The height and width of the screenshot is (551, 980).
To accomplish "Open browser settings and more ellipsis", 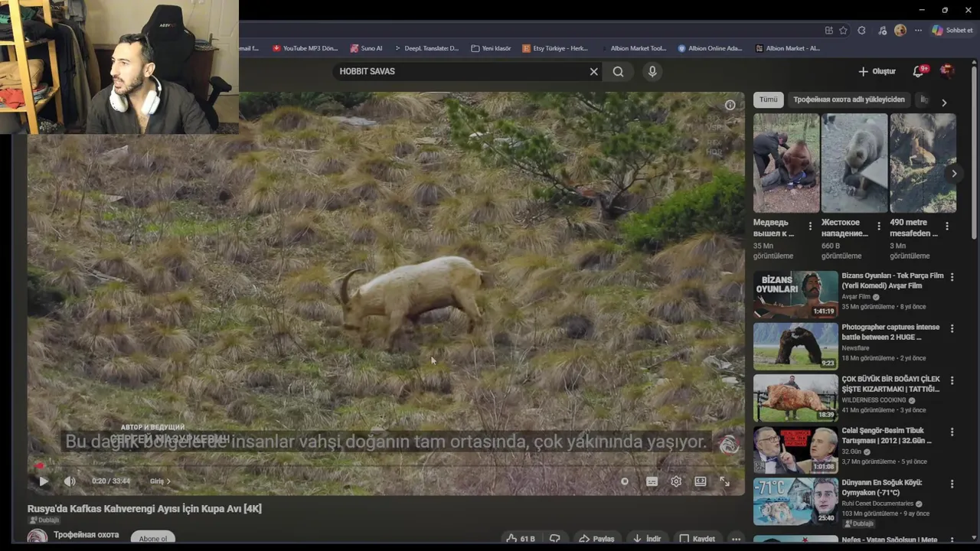I will (x=918, y=31).
